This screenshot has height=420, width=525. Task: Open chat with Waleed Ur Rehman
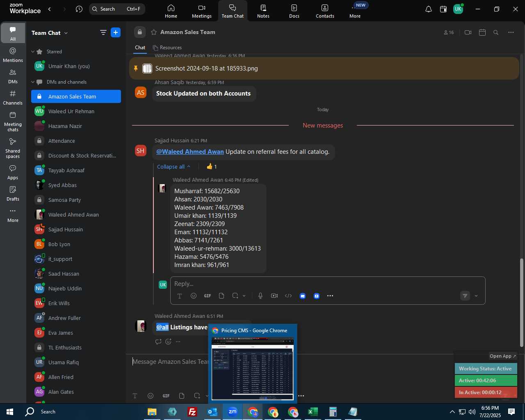76,111
